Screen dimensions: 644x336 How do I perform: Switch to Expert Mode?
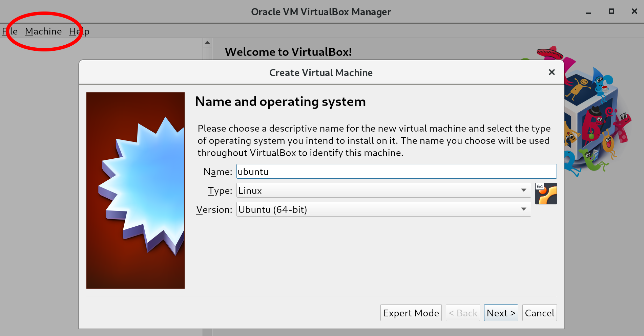pos(411,313)
